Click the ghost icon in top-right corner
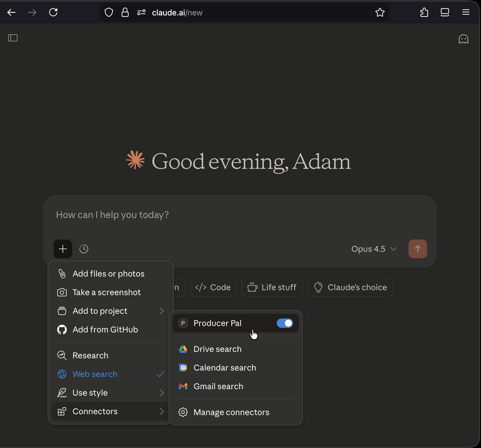Viewport: 481px width, 448px height. [464, 39]
